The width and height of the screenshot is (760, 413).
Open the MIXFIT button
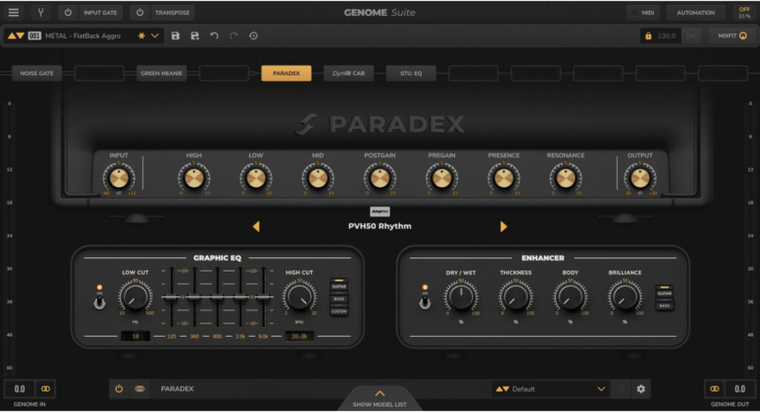(x=732, y=36)
